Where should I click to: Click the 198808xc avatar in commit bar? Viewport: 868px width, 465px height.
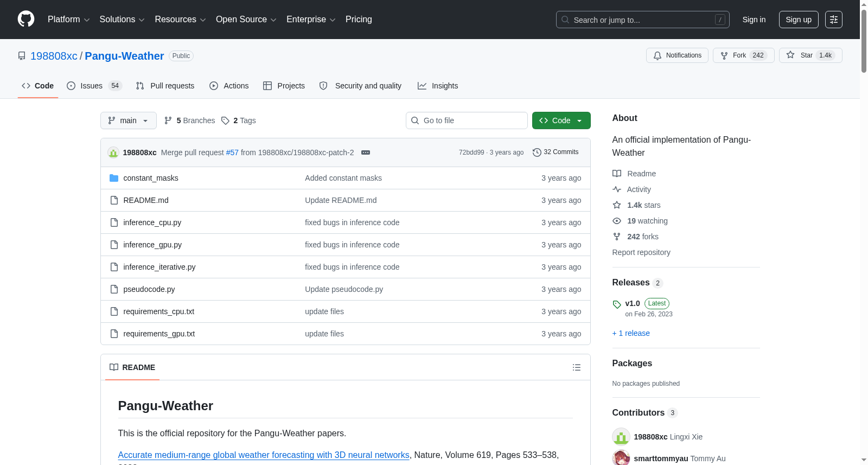113,152
